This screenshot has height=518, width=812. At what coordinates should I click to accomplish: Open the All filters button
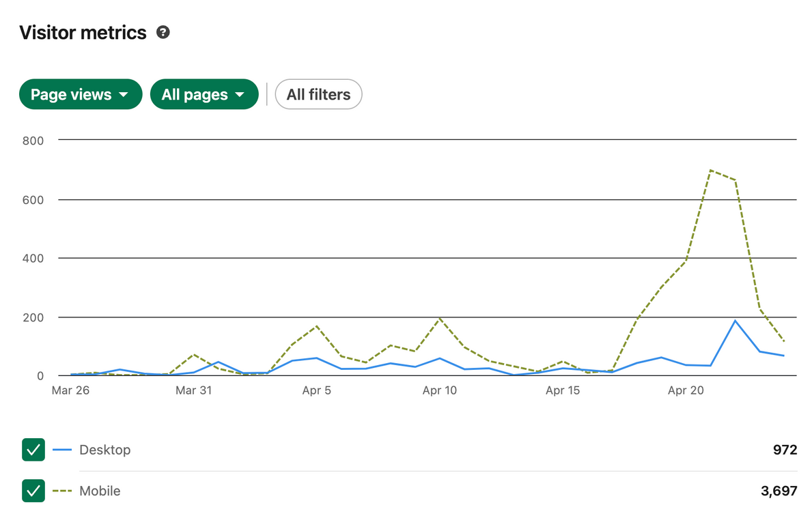[318, 94]
